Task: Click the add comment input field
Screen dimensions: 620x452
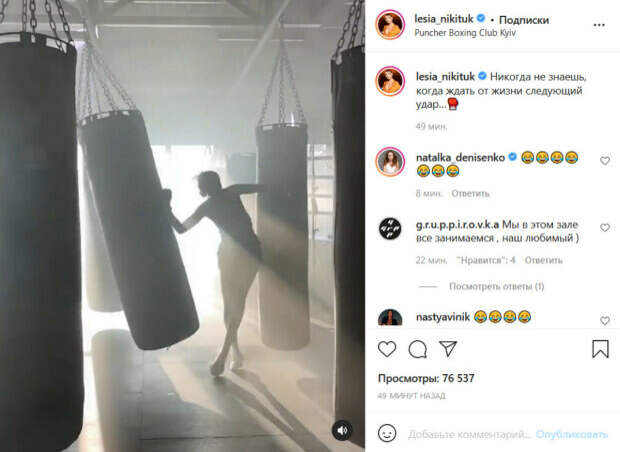Action: click(470, 435)
